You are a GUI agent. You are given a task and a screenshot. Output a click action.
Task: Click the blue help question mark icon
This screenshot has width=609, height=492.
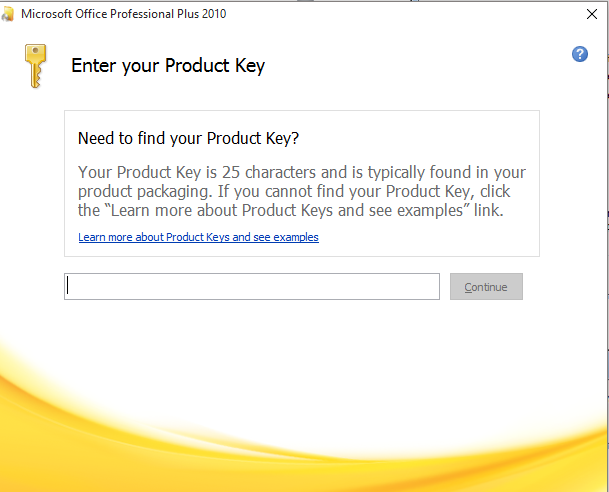pos(580,54)
